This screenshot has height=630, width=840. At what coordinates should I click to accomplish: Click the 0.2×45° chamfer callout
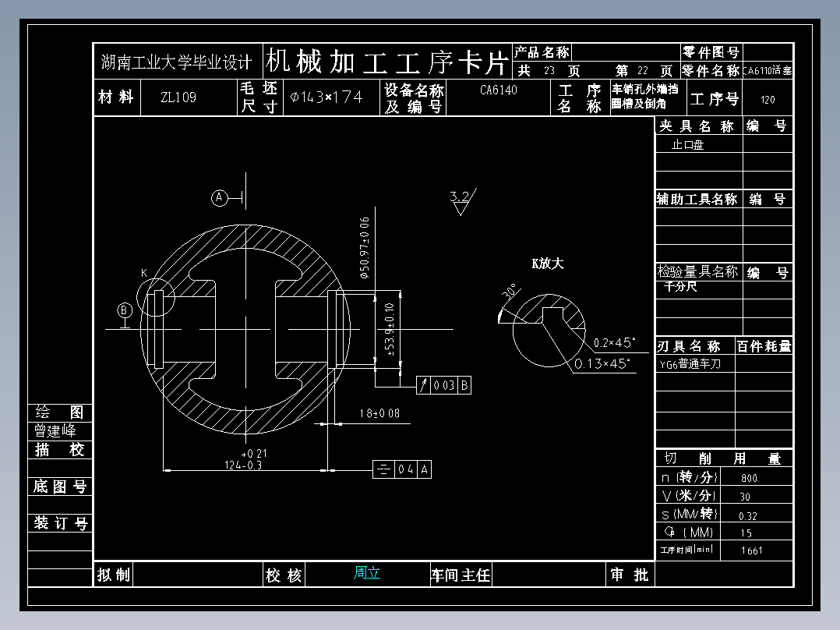click(612, 342)
